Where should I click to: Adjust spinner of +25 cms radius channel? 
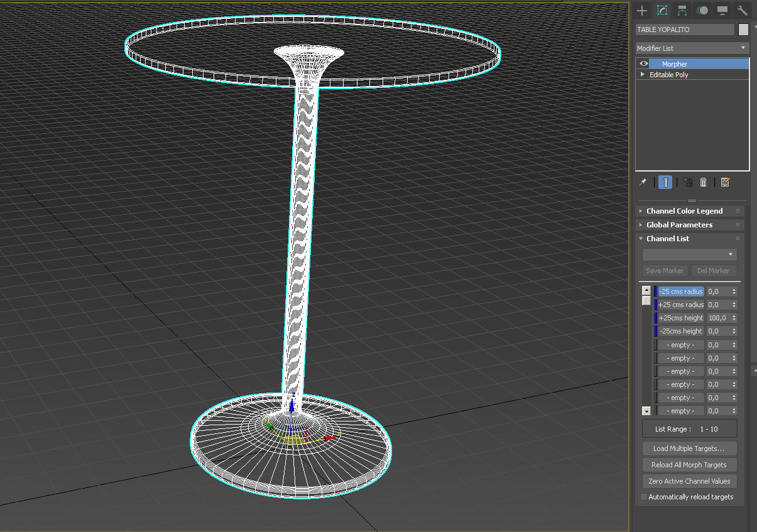pos(734,305)
